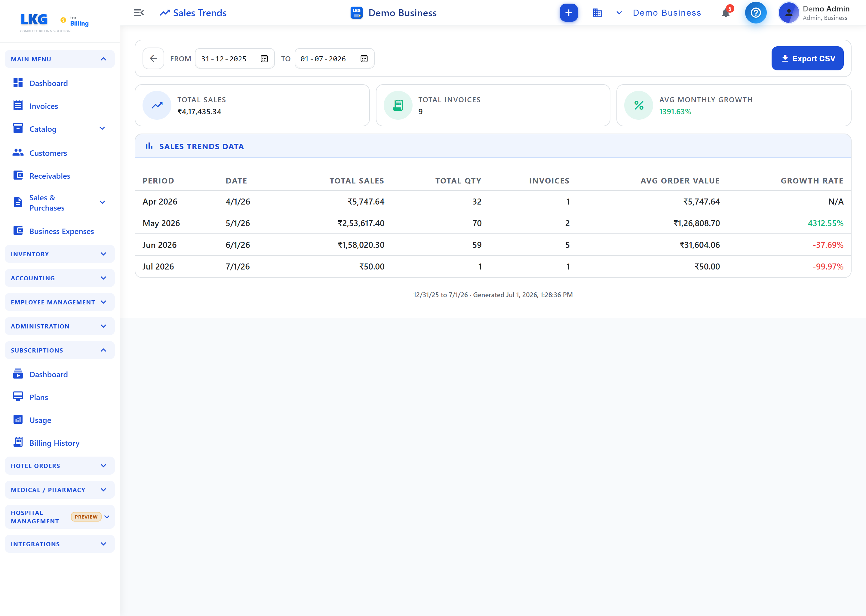Open Usage under Subscriptions

click(40, 420)
